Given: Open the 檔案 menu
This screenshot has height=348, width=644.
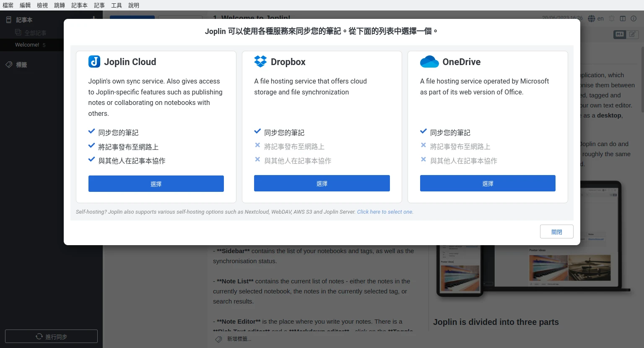Looking at the screenshot, I should coord(8,5).
